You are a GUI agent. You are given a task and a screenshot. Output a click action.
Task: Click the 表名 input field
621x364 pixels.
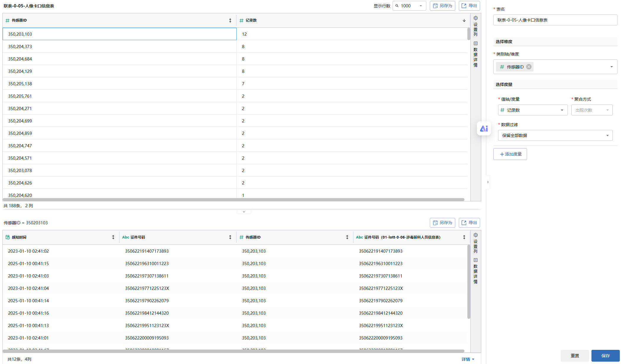(555, 20)
